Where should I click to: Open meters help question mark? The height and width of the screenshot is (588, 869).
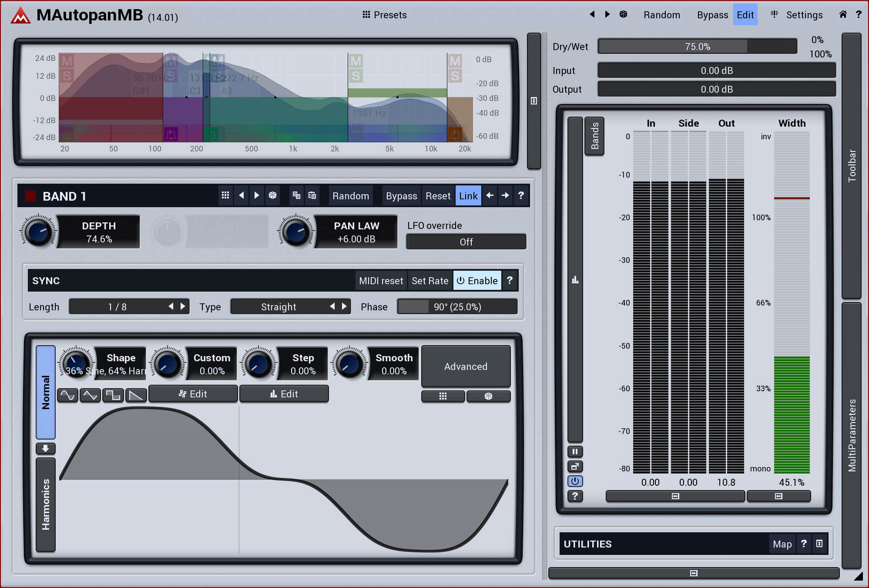point(575,496)
